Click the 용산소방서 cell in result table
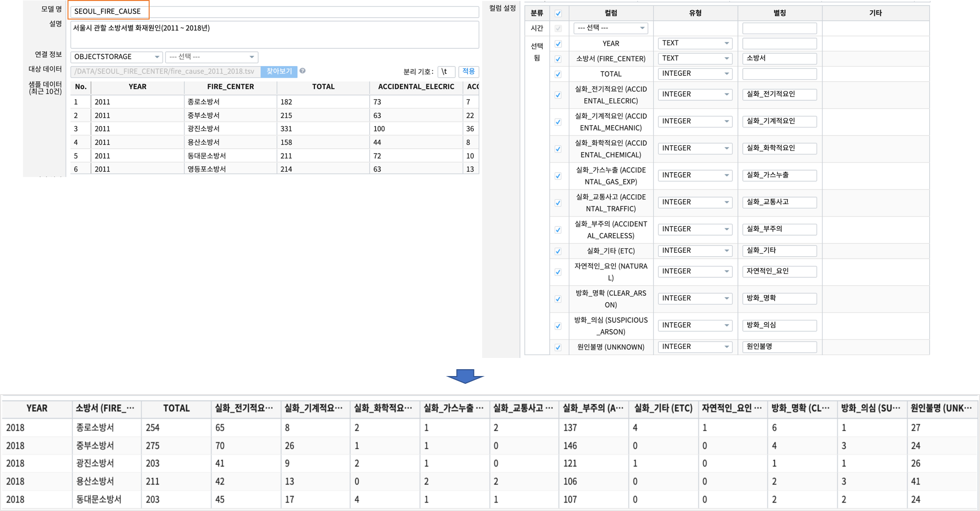The width and height of the screenshot is (980, 511). pyautogui.click(x=107, y=482)
